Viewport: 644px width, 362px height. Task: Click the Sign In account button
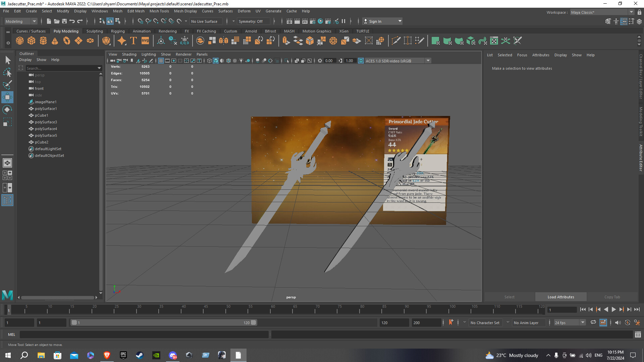click(x=376, y=21)
